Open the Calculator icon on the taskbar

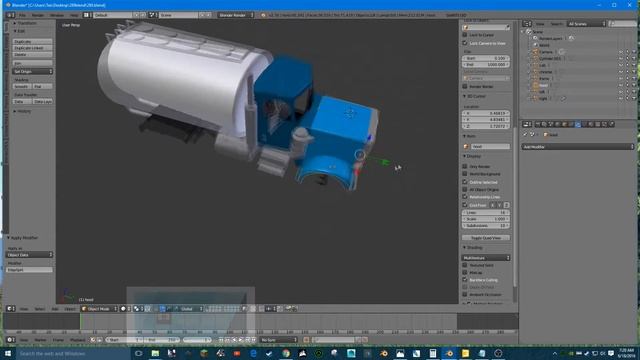pyautogui.click(x=433, y=353)
